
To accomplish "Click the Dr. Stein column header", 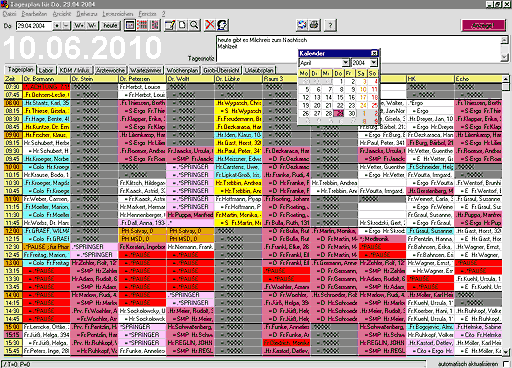I will 95,79.
